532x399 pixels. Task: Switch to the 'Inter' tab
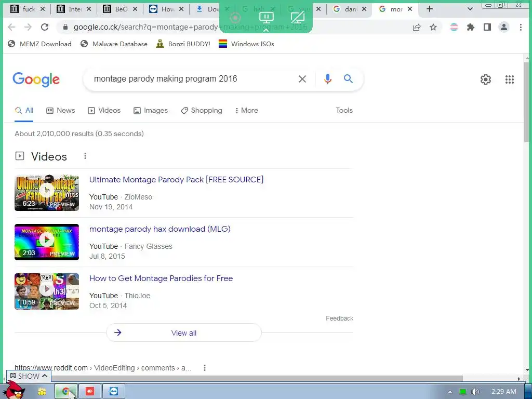click(70, 9)
